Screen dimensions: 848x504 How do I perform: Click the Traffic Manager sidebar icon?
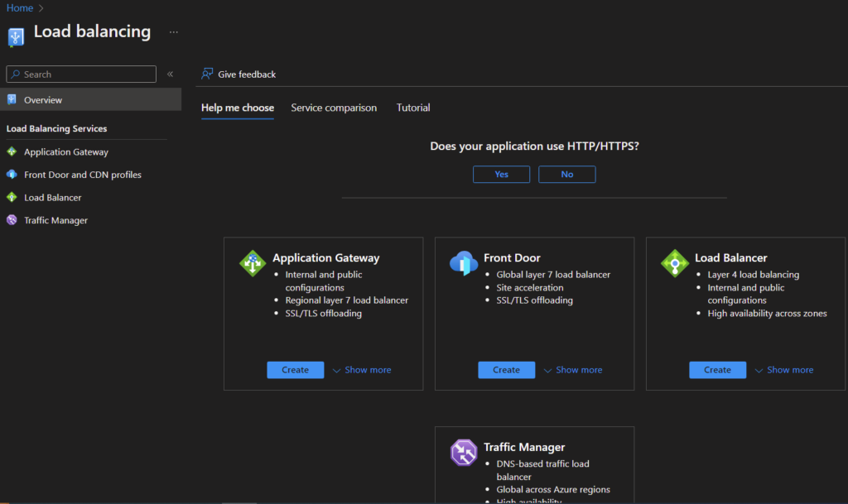tap(12, 220)
